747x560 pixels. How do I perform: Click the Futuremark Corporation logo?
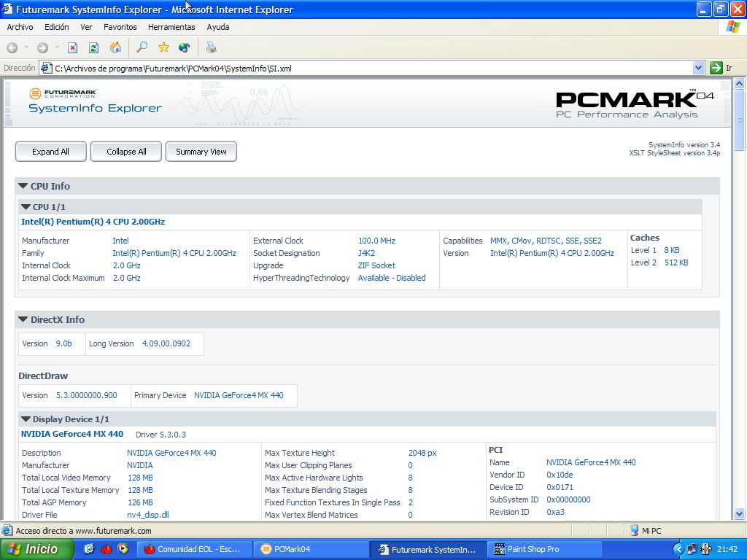63,93
